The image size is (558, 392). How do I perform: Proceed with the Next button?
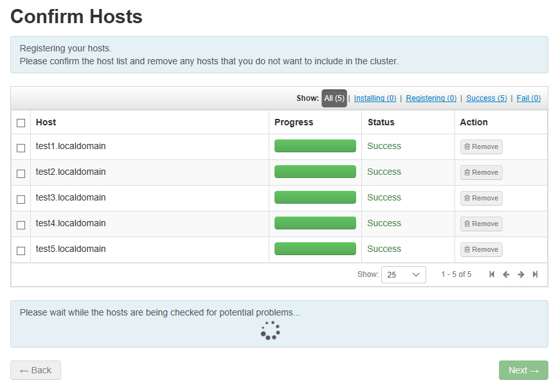pyautogui.click(x=523, y=370)
